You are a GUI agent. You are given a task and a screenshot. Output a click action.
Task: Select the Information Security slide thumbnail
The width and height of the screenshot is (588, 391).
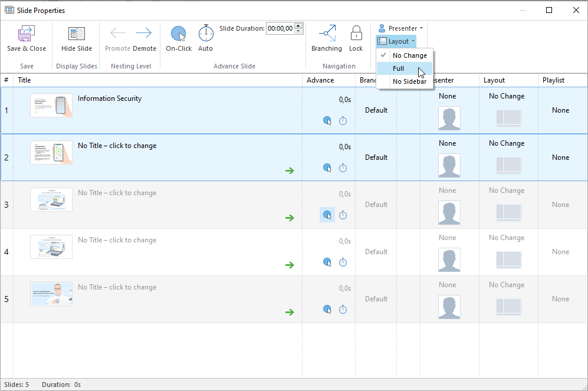tap(51, 105)
